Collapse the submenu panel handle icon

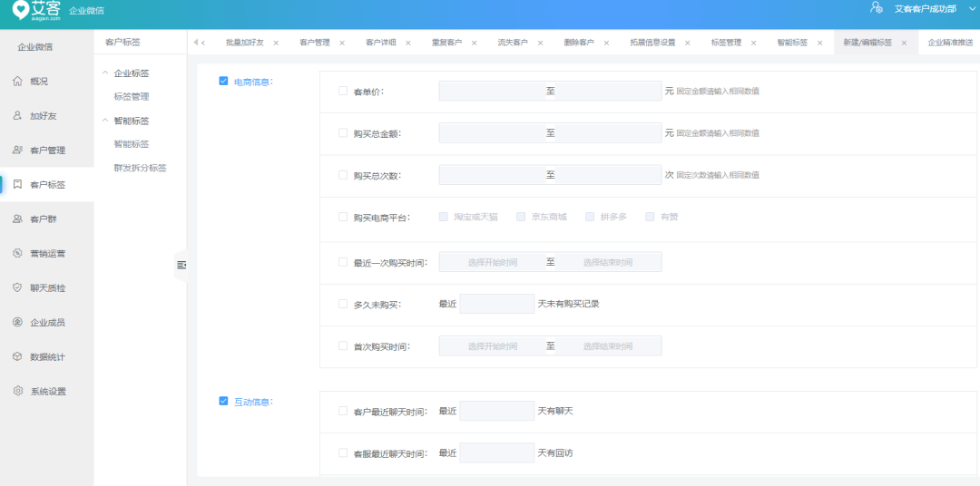[181, 265]
